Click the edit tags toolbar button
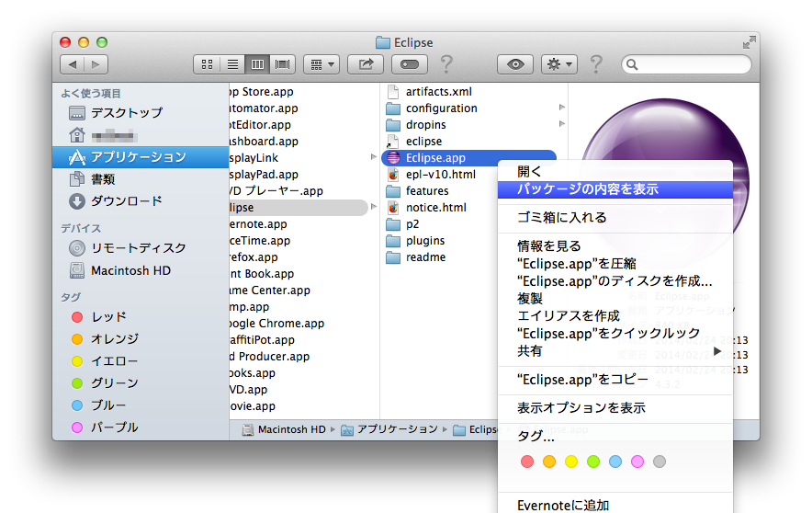This screenshot has width=812, height=513. click(409, 64)
